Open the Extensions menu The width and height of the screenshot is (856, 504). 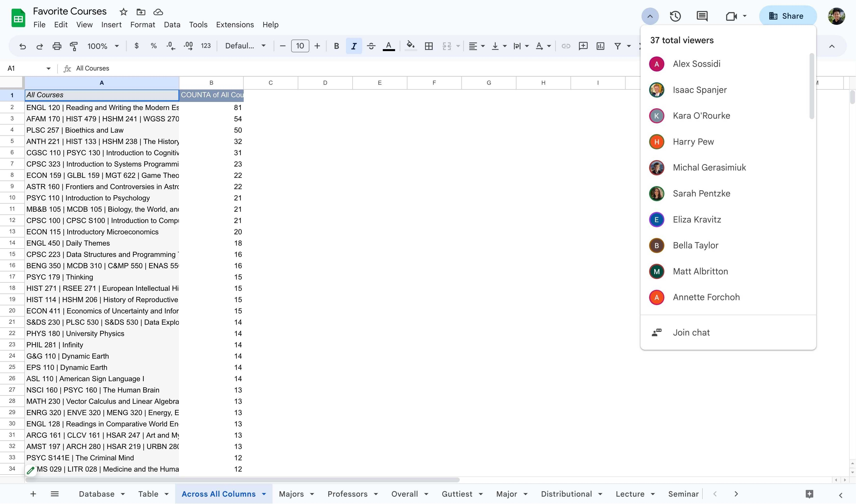(x=235, y=25)
